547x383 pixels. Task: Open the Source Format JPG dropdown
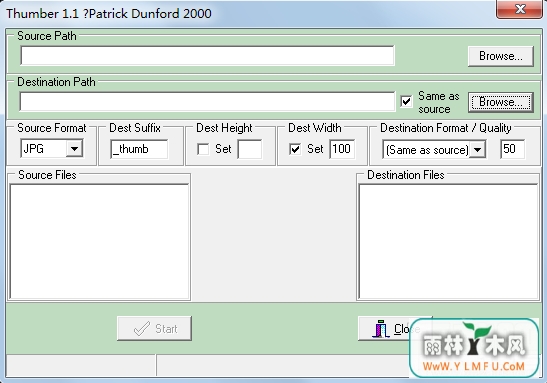pyautogui.click(x=74, y=149)
